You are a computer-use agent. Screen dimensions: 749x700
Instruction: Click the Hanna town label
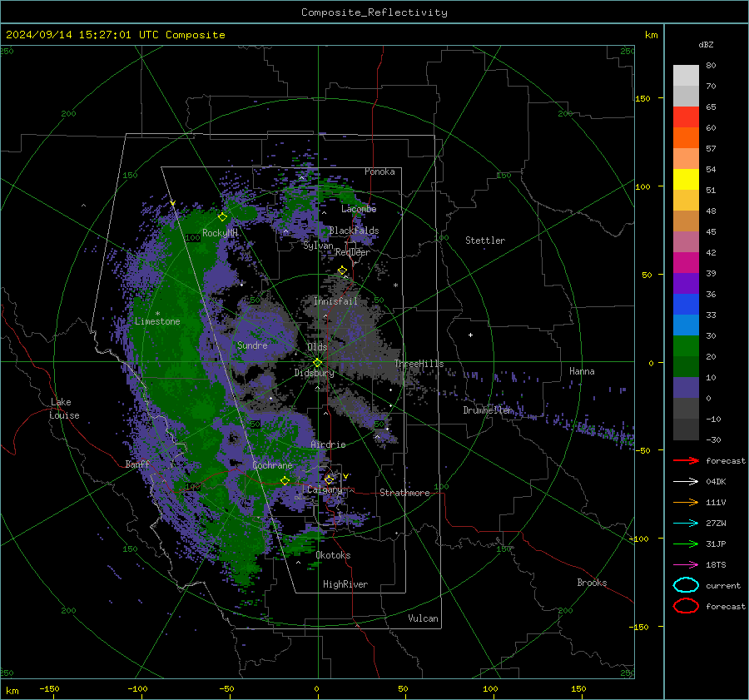click(582, 371)
